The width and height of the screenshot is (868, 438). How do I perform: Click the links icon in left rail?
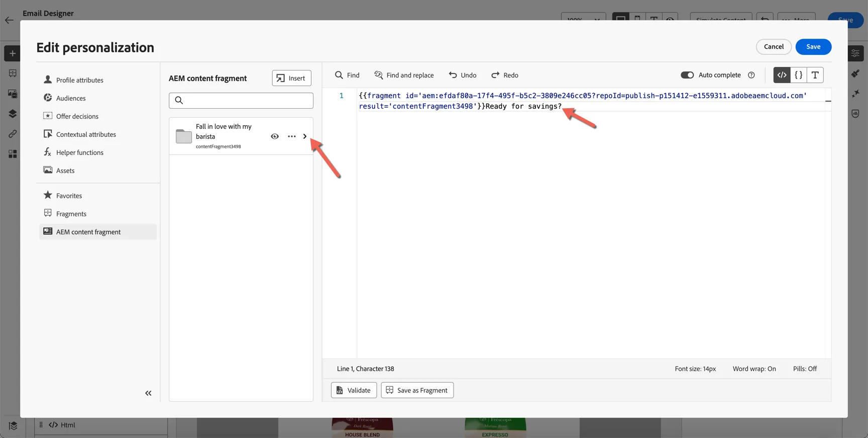click(x=13, y=134)
